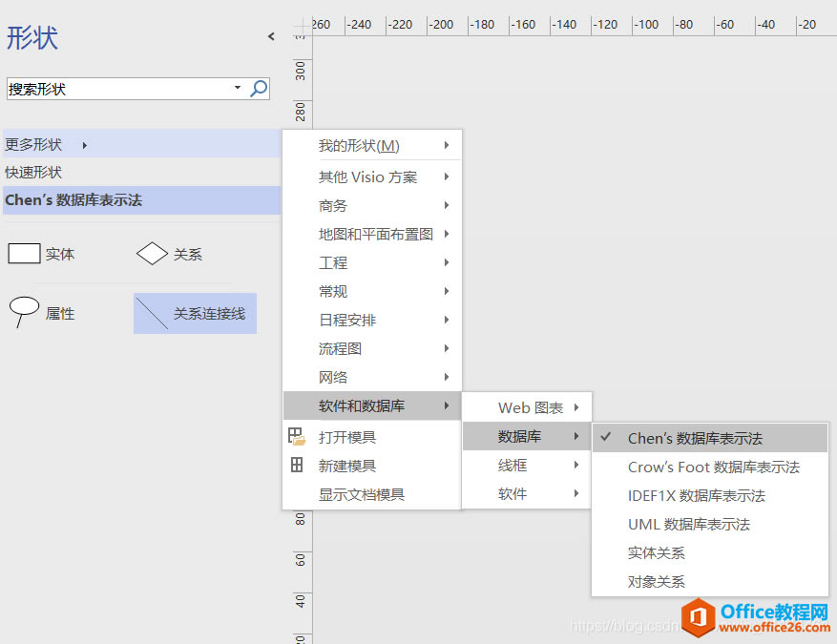The height and width of the screenshot is (644, 837).
Task: Click 显示文档模具 option
Action: [361, 494]
